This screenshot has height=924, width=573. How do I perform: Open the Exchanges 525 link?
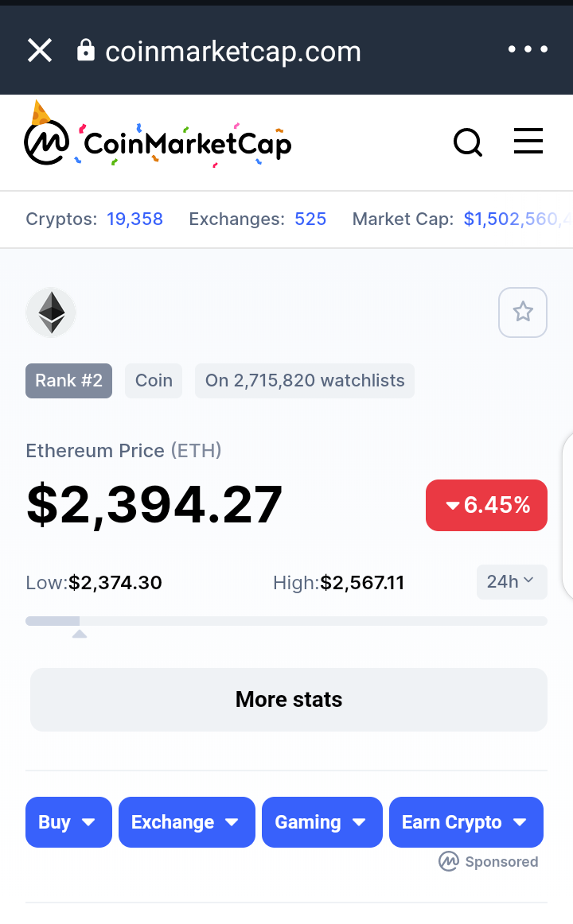click(x=310, y=219)
